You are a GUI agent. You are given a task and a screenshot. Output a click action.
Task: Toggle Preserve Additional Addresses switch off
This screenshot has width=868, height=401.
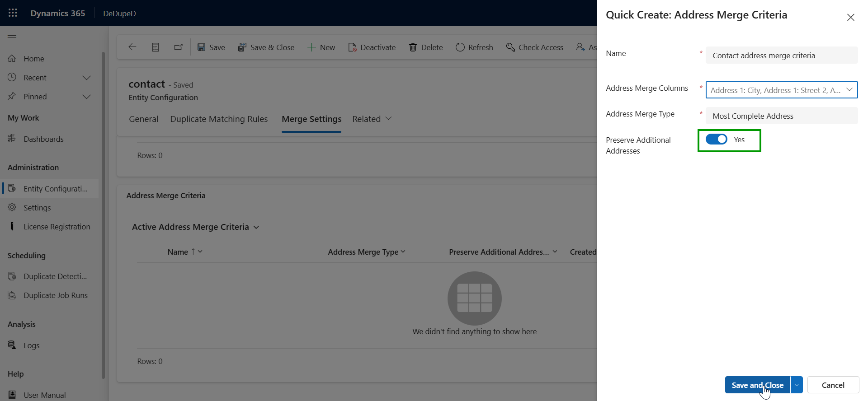tap(717, 140)
